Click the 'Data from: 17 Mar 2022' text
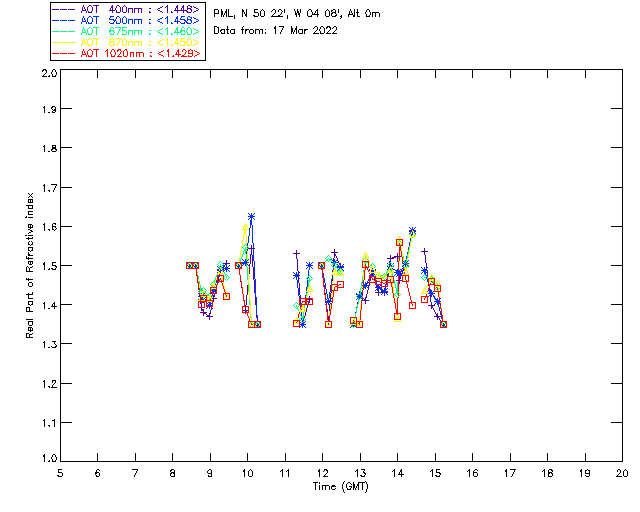This screenshot has width=640, height=512. (x=275, y=31)
